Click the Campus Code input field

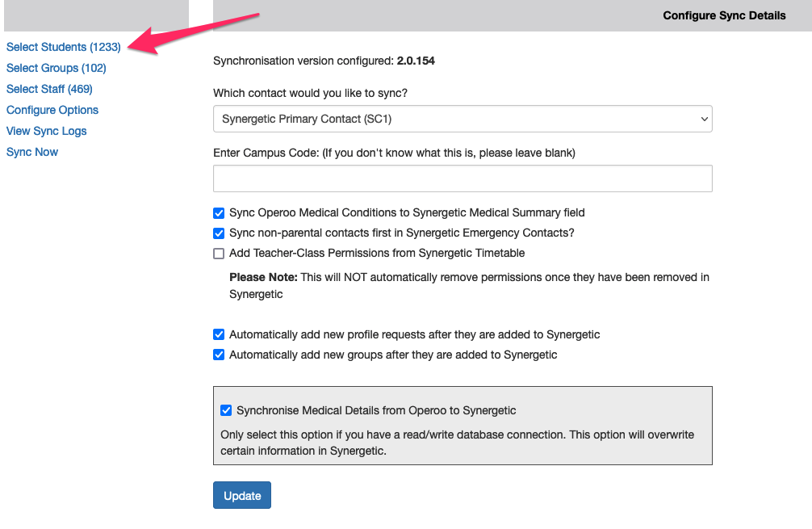click(463, 178)
